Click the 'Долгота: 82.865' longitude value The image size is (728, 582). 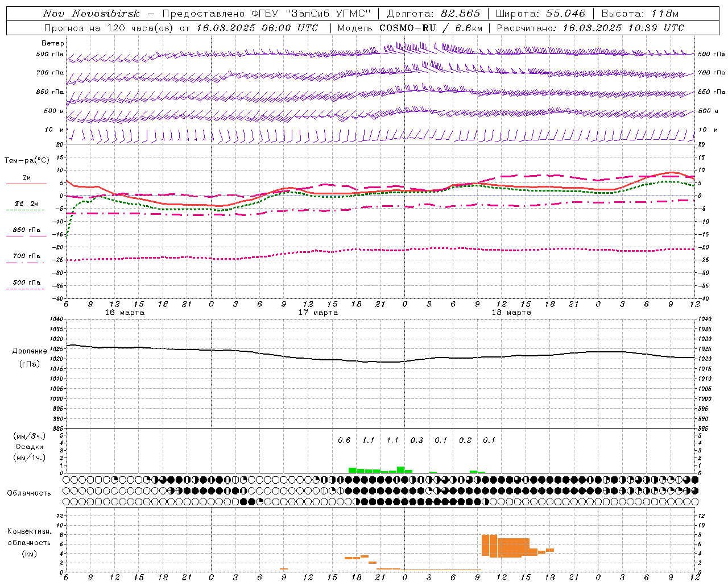click(433, 14)
